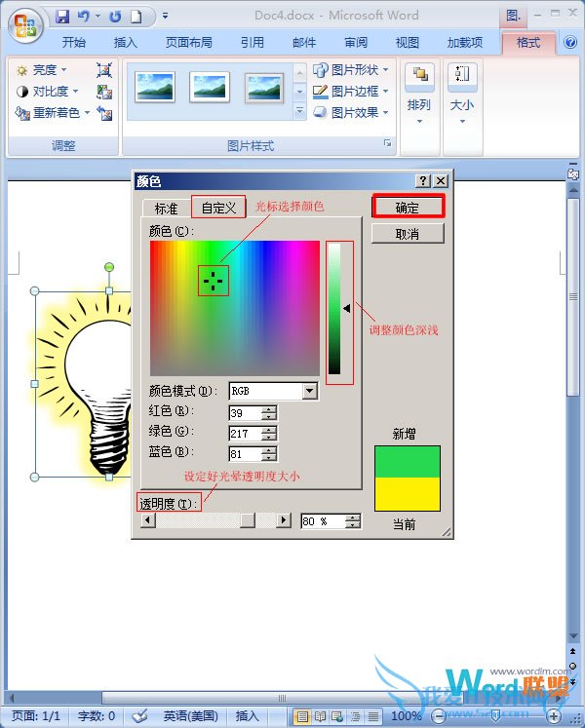585x728 pixels.
Task: Redo the last action
Action: click(x=115, y=17)
